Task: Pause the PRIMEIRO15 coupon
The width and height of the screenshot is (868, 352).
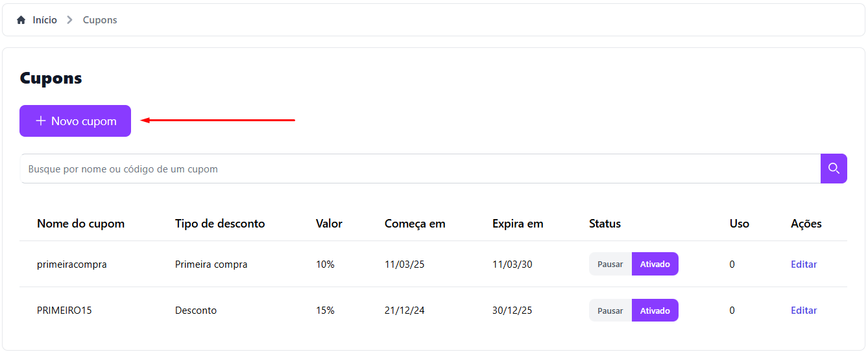Action: coord(610,311)
